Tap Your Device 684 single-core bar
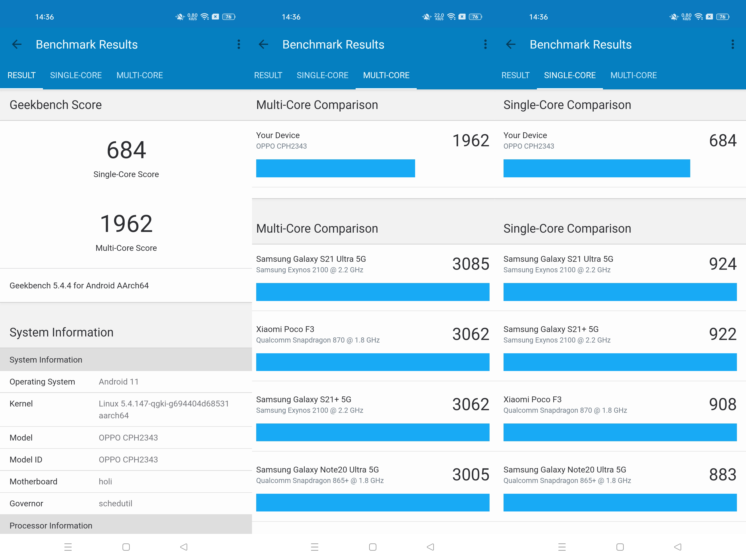The height and width of the screenshot is (560, 746). [x=597, y=168]
